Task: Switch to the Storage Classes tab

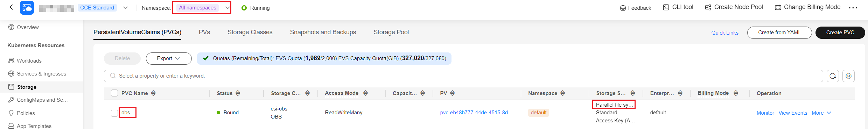Action: pos(250,32)
